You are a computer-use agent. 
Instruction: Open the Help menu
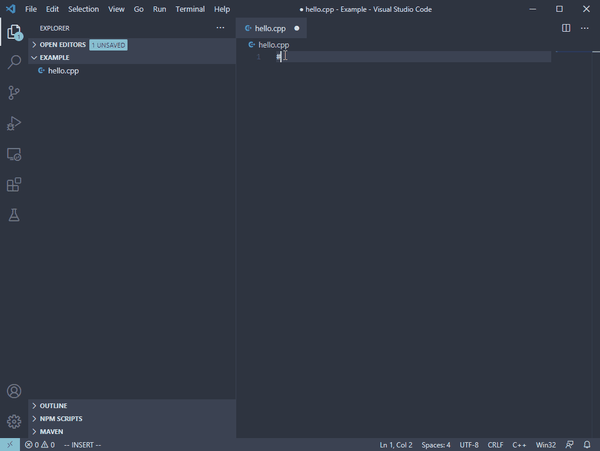222,9
